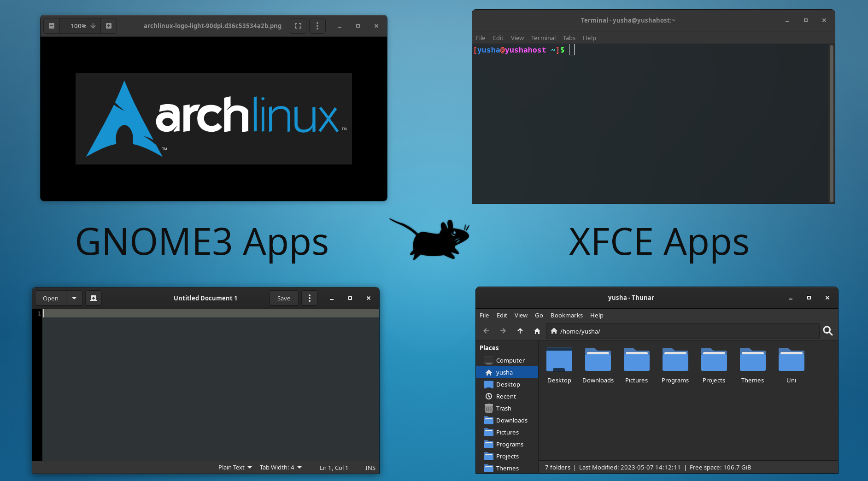Select Computer in the Places sidebar
The image size is (868, 481).
tap(507, 360)
